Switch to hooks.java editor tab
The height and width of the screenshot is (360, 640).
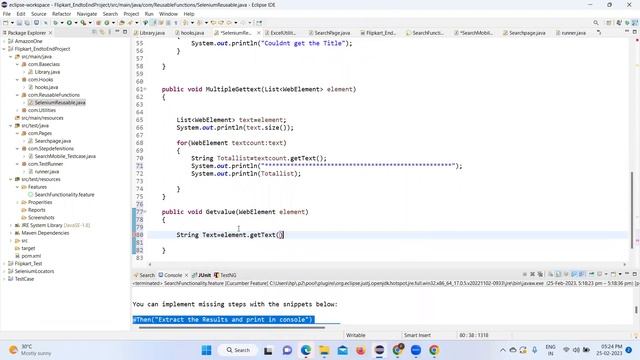tap(189, 33)
